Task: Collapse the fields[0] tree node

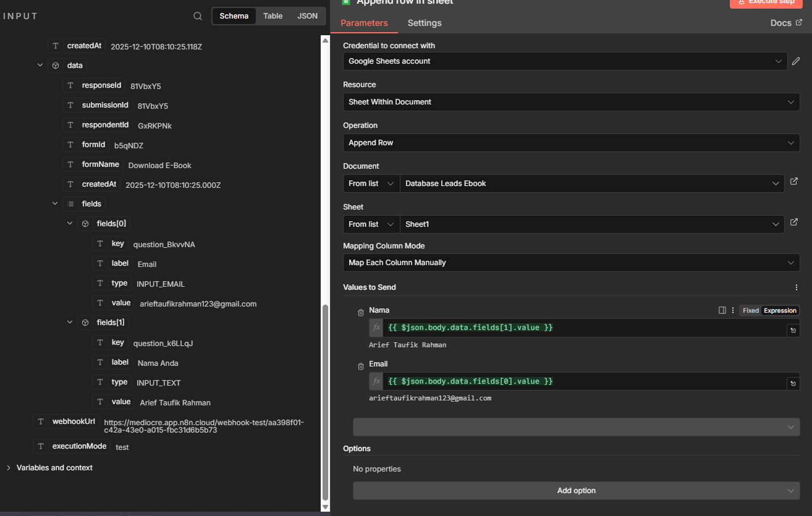Action: tap(70, 224)
